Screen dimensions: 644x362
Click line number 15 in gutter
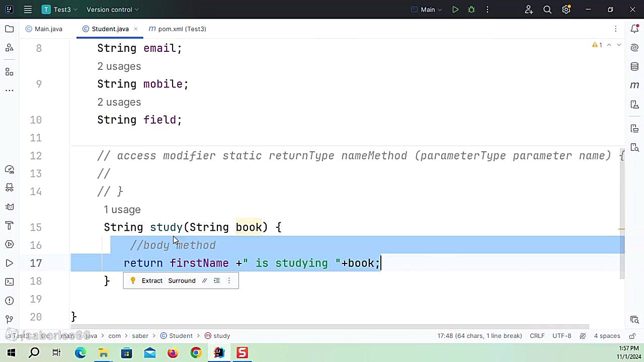(x=36, y=227)
